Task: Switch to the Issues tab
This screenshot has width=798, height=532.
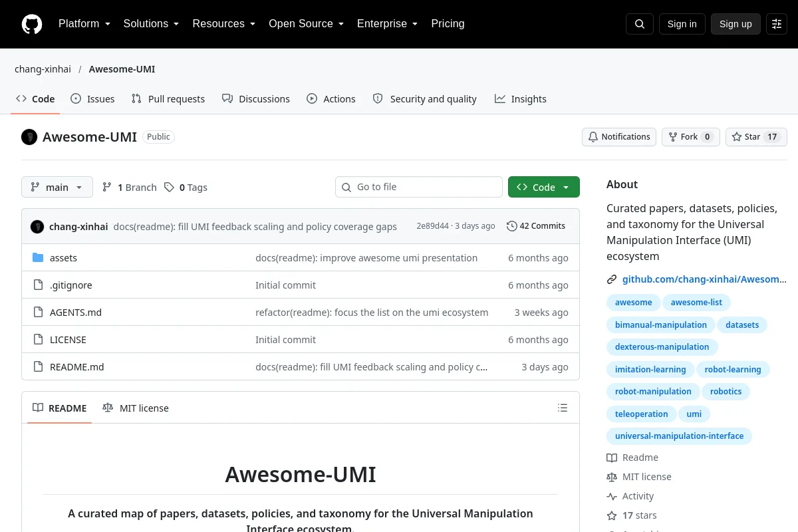Action: click(x=93, y=99)
